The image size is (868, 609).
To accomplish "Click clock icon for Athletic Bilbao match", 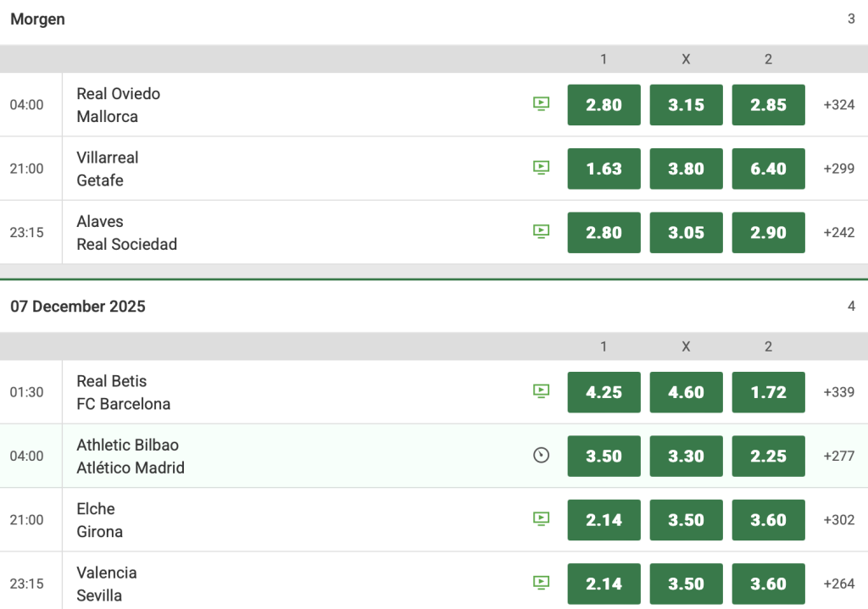I will [x=541, y=456].
